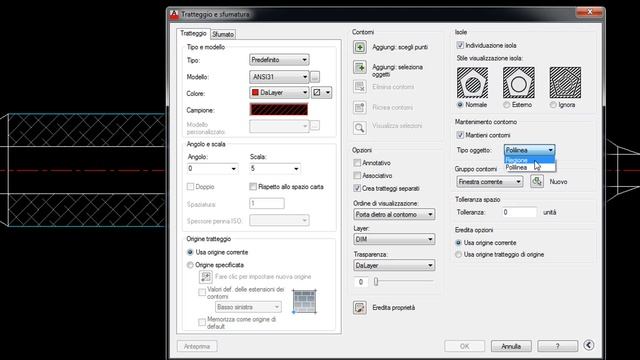Viewport: 640px width, 360px height.
Task: Click the AutoCAD logo in title bar
Action: (174, 14)
